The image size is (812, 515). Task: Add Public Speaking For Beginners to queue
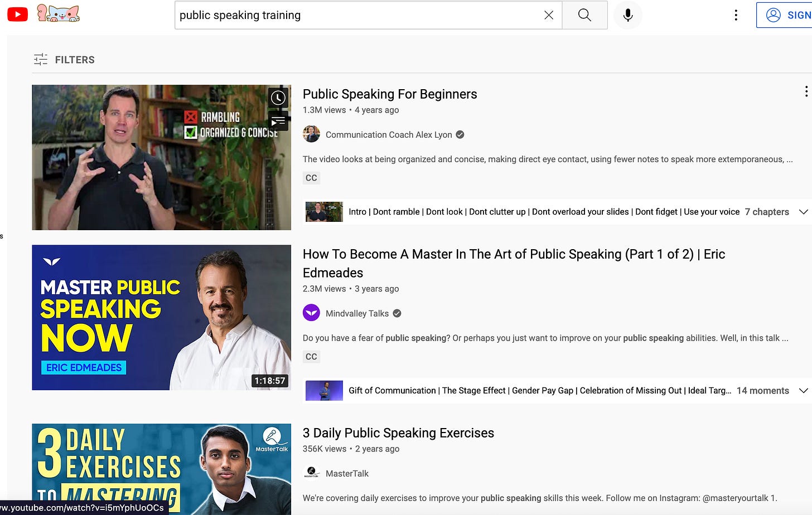click(278, 121)
